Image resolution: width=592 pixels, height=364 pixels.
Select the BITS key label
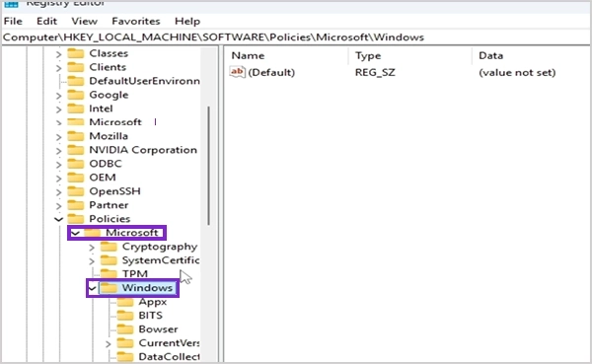click(x=150, y=316)
